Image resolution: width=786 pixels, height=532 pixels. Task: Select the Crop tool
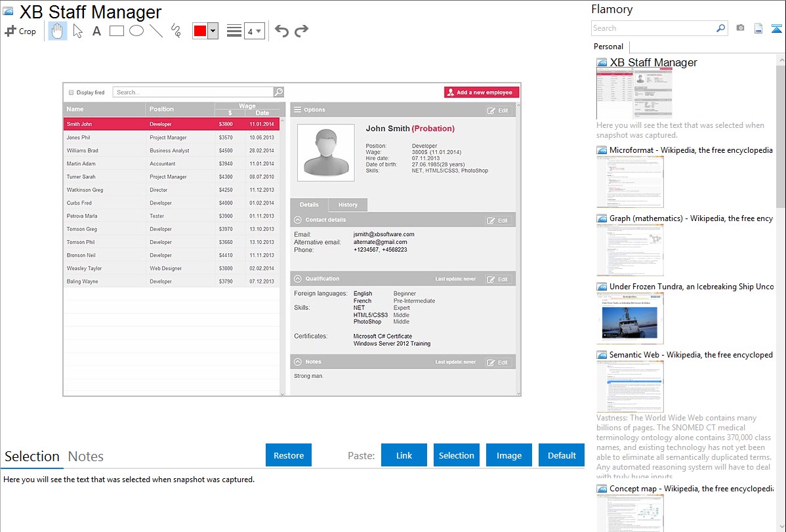point(20,31)
